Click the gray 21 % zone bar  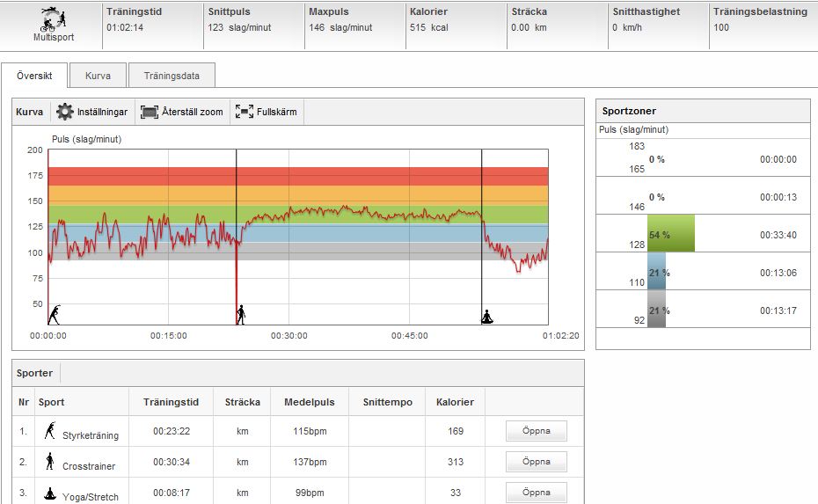[x=656, y=310]
